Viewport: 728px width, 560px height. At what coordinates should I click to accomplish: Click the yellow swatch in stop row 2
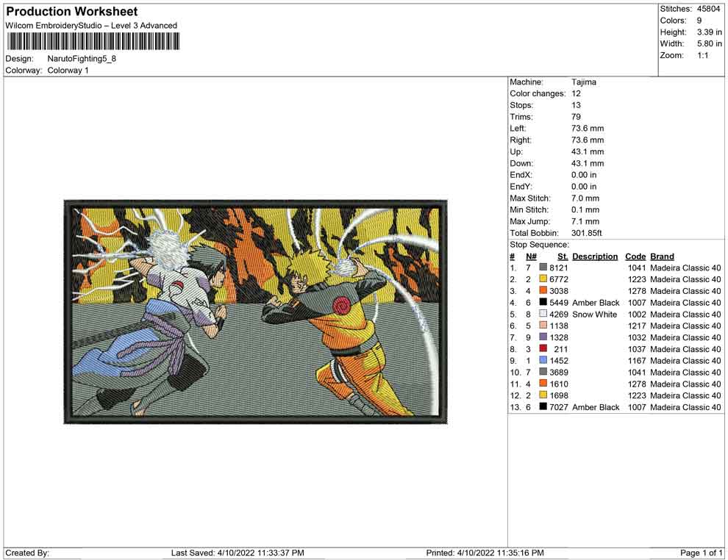coord(543,279)
